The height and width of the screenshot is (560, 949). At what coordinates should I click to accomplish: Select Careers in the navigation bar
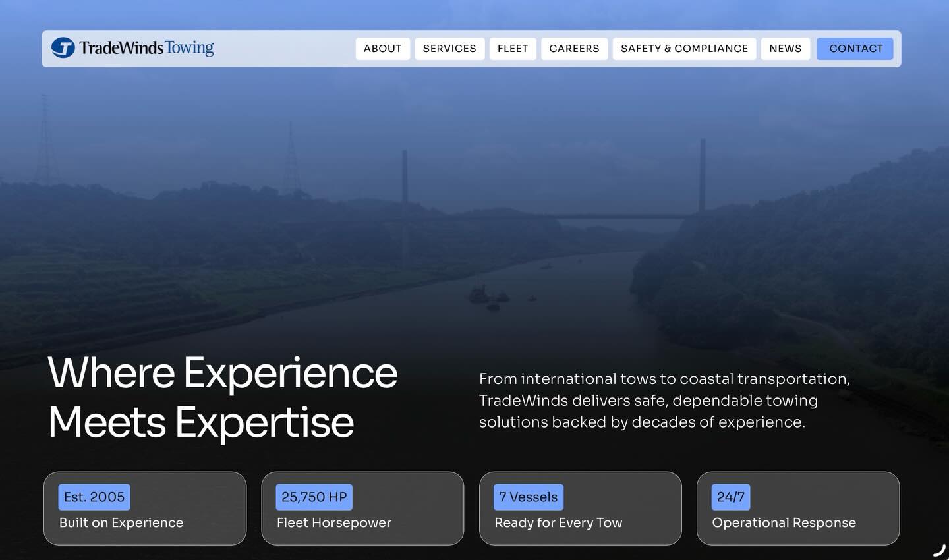(575, 49)
